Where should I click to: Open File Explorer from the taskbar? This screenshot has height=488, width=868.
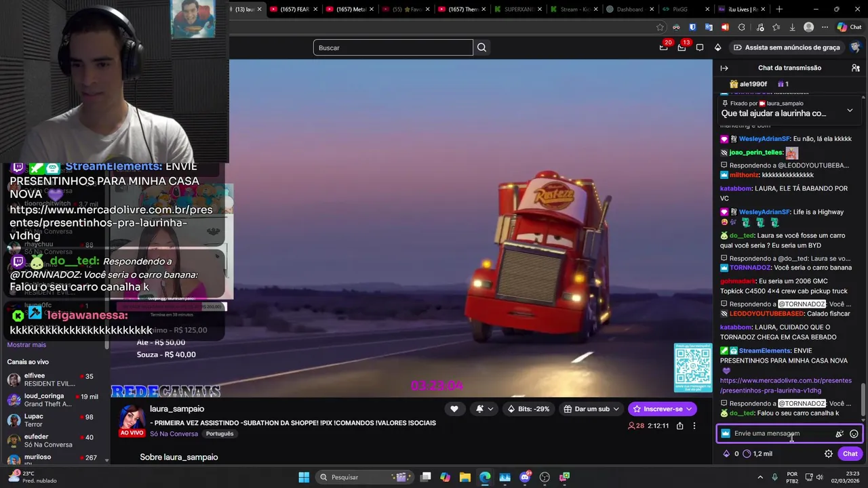click(x=465, y=477)
